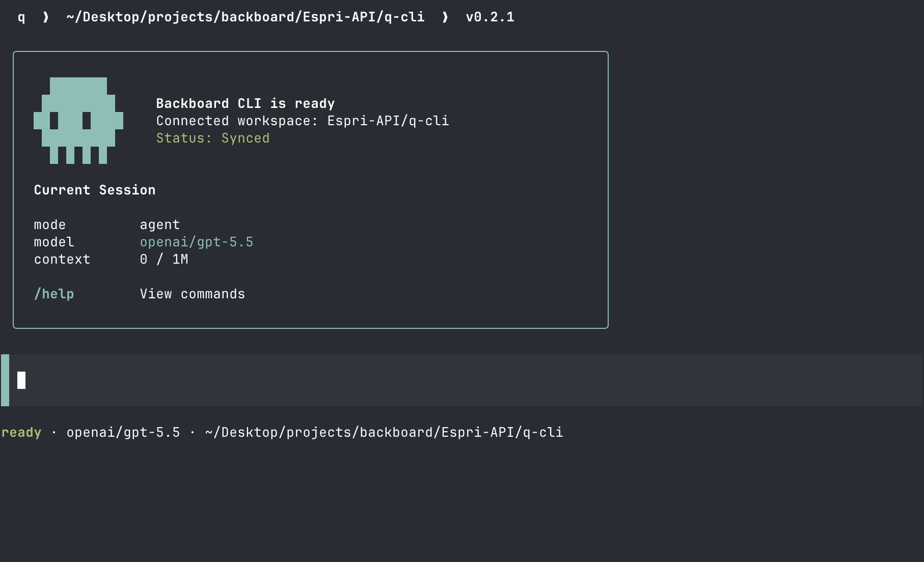The image size is (924, 562).
Task: Click the 'Current Session' heading
Action: pos(95,190)
